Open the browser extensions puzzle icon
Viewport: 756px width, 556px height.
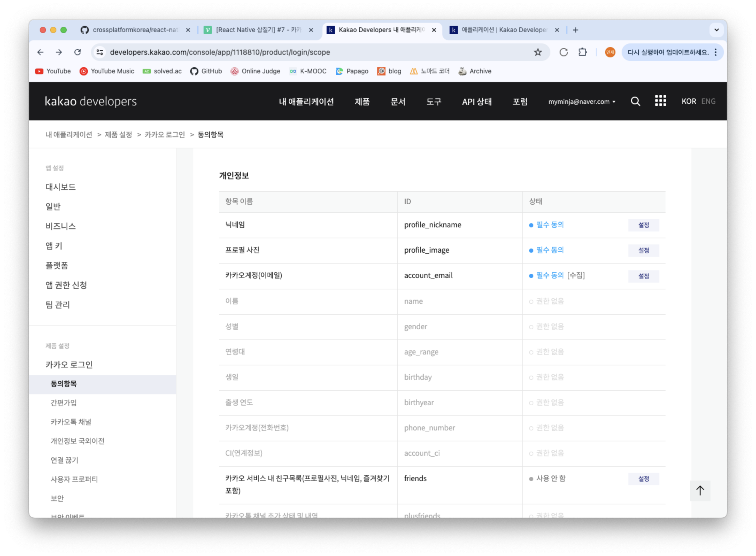[x=582, y=52]
